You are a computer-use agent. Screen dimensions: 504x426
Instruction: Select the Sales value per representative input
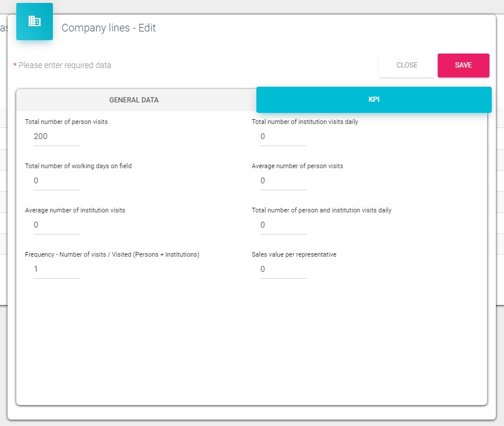tap(283, 269)
